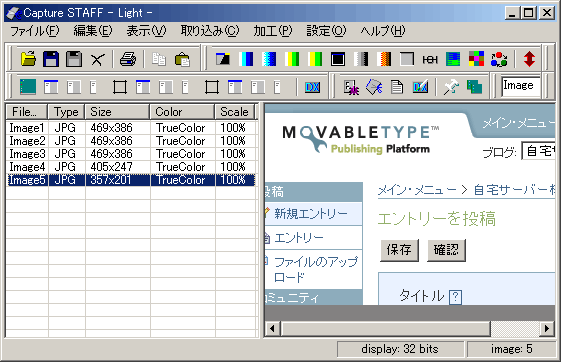Click the X delete icon in toolbar
The height and width of the screenshot is (362, 561).
[x=97, y=59]
